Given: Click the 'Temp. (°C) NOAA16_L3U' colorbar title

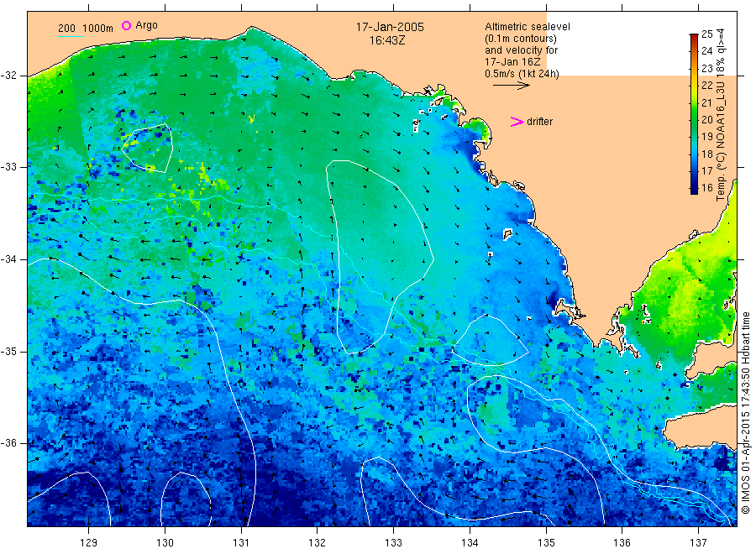Looking at the screenshot, I should 721,141.
